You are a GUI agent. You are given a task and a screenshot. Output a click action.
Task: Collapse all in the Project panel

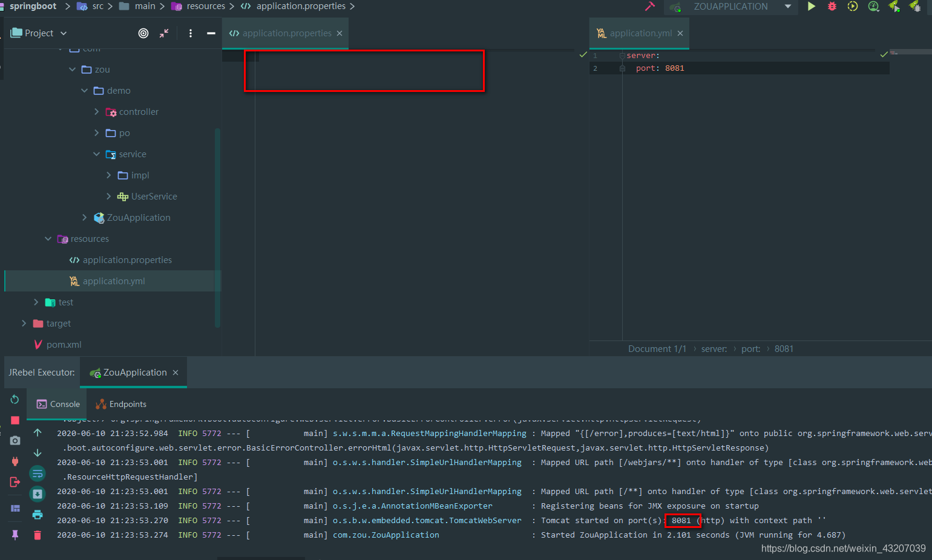pyautogui.click(x=164, y=33)
